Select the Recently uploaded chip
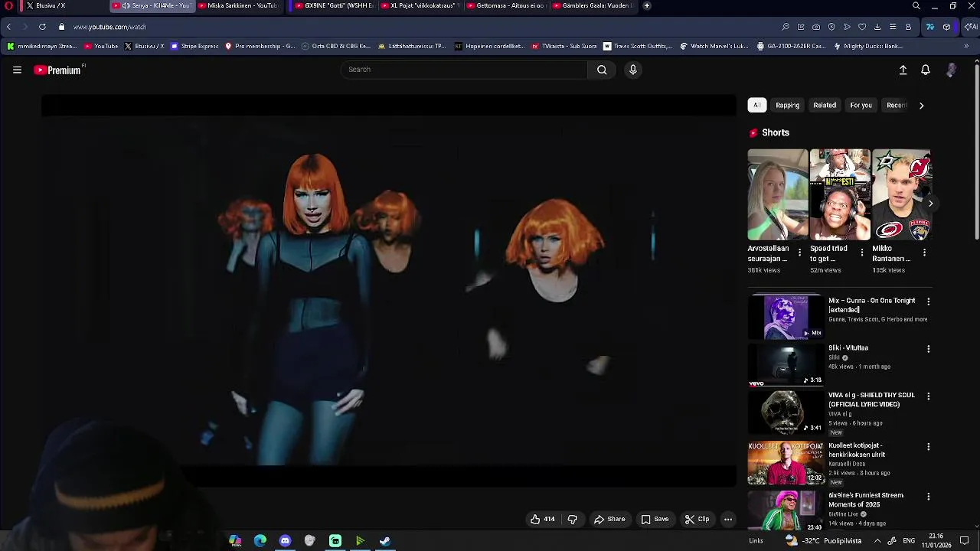 pyautogui.click(x=896, y=105)
